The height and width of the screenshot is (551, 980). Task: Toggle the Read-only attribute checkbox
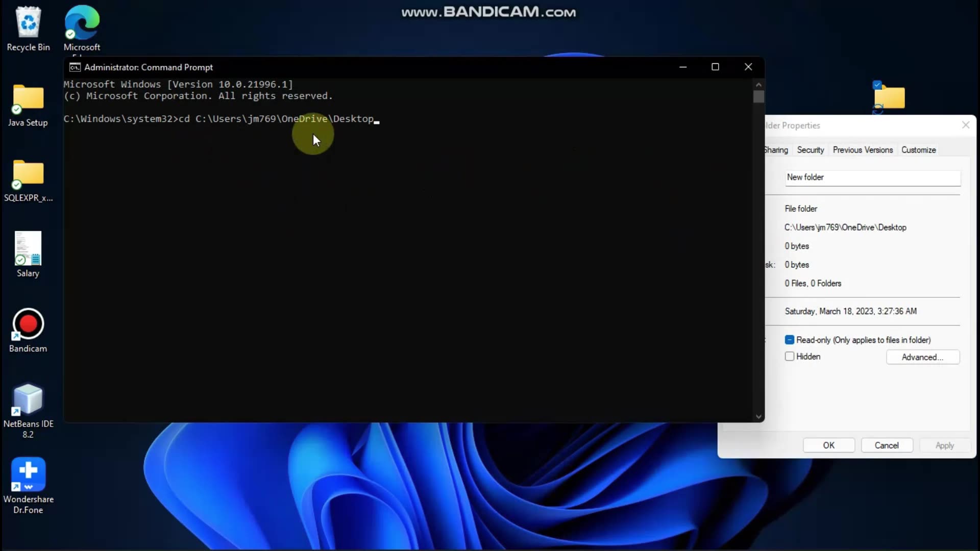coord(790,340)
